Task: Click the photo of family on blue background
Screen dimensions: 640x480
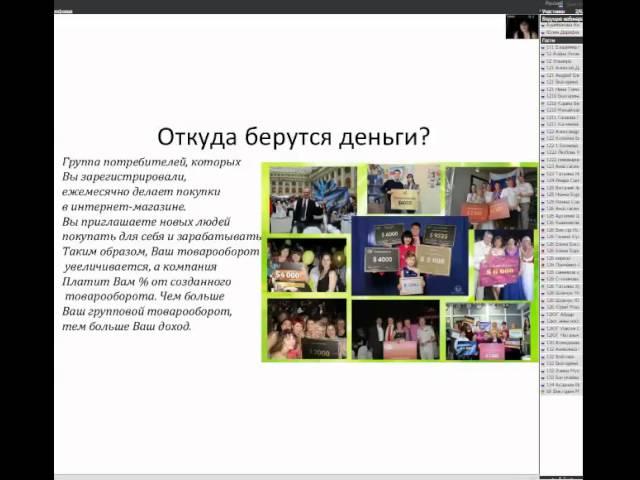Action: 410,256
